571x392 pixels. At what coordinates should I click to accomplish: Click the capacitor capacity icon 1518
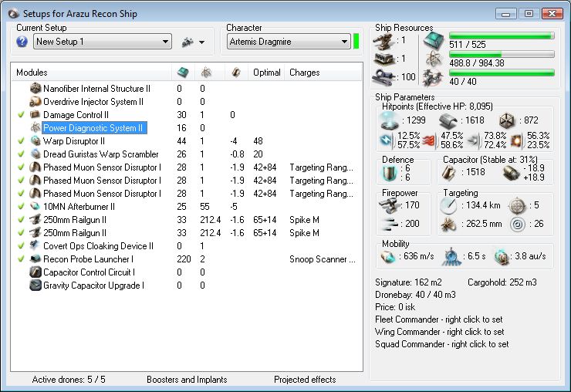pyautogui.click(x=448, y=172)
